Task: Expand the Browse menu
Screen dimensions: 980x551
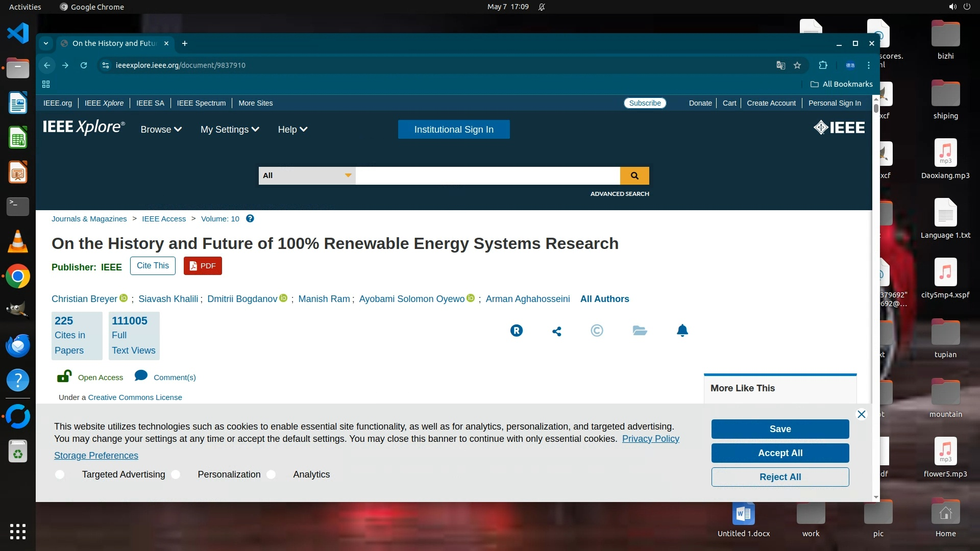Action: point(161,130)
